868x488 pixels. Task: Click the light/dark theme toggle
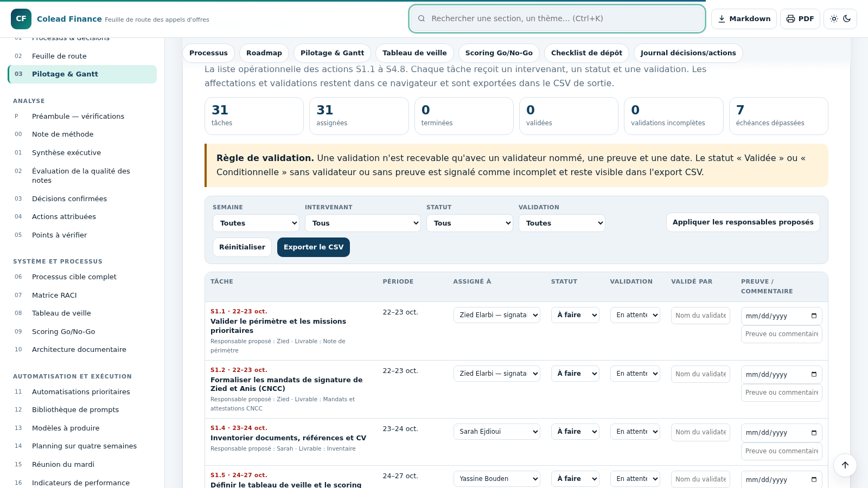(840, 18)
